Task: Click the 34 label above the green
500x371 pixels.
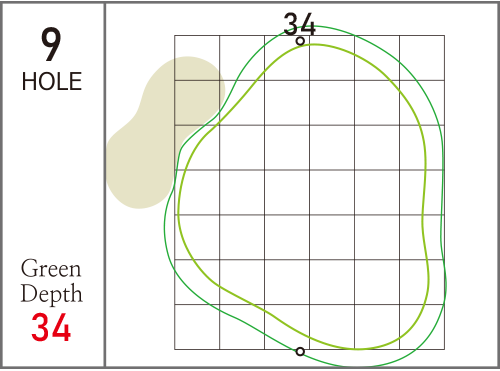Action: pyautogui.click(x=299, y=24)
